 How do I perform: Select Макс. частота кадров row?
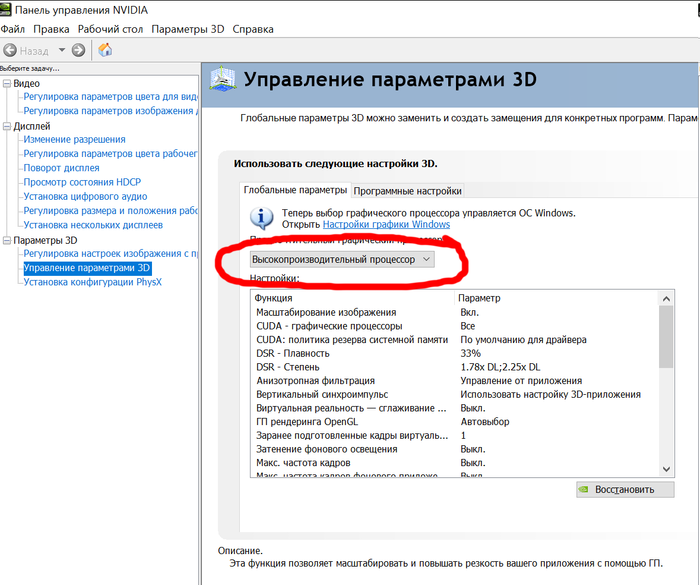tap(455, 463)
